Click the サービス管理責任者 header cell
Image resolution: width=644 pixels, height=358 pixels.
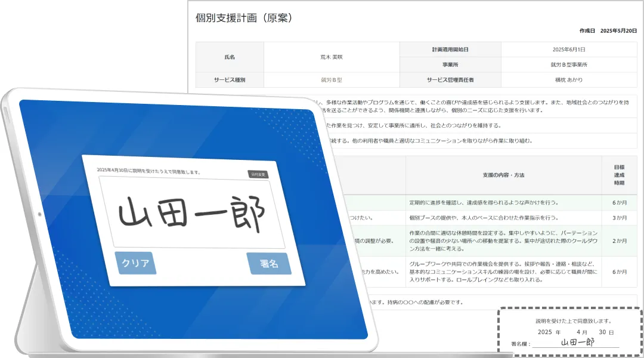[x=450, y=80]
